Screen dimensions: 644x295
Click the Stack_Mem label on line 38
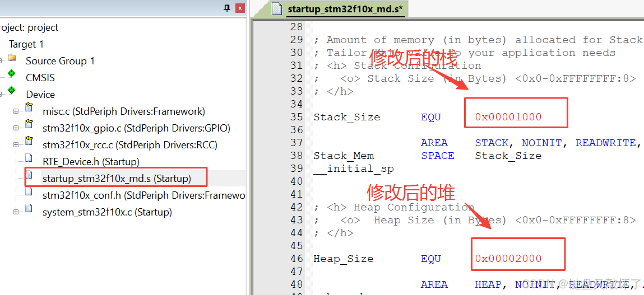344,156
